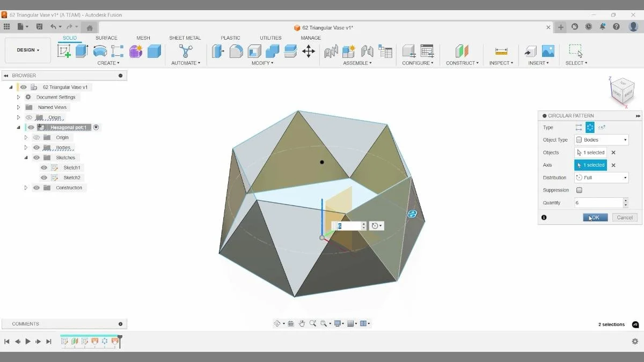This screenshot has width=644, height=362.
Task: Select the Box primitive tool
Action: point(154,51)
